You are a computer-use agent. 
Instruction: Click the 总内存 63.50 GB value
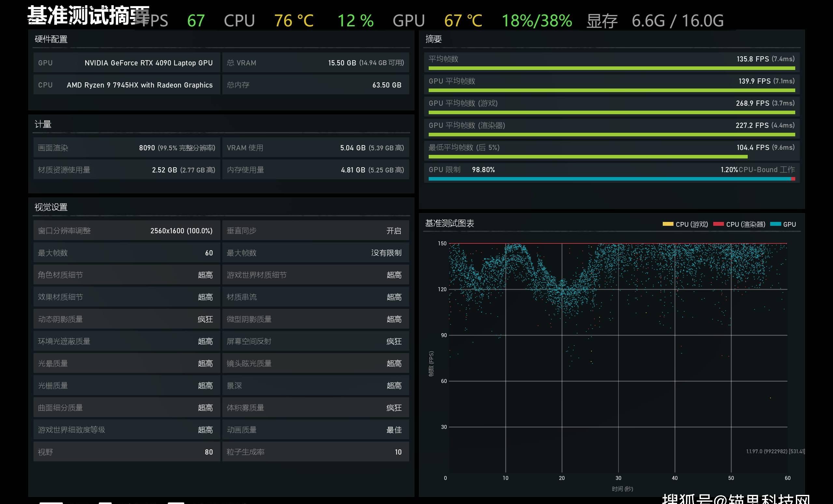tap(387, 85)
